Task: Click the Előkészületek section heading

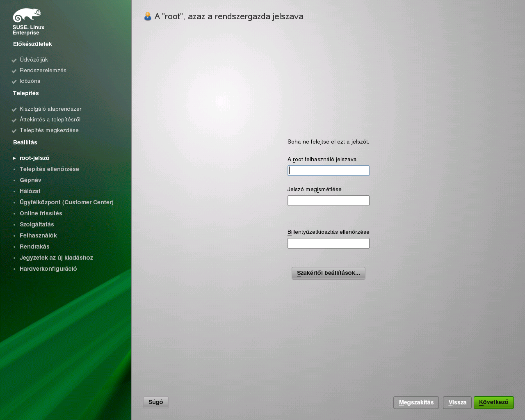Action: tap(32, 44)
